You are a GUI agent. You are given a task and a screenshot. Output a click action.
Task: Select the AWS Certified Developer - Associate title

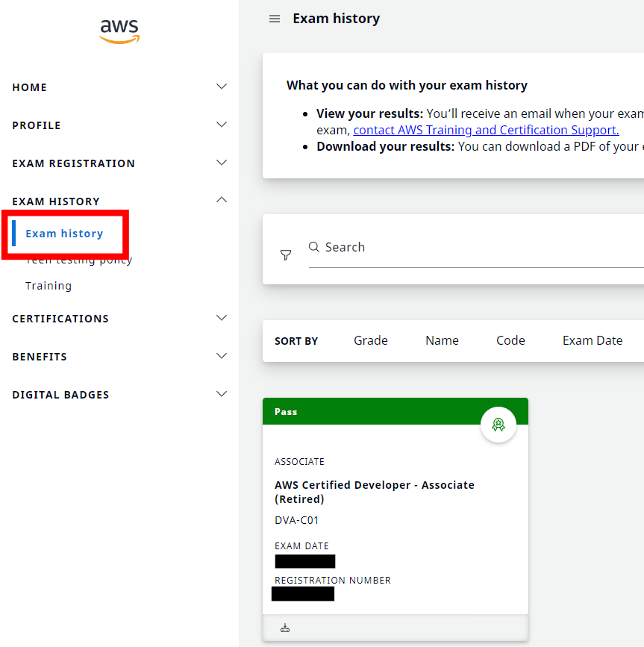point(375,492)
